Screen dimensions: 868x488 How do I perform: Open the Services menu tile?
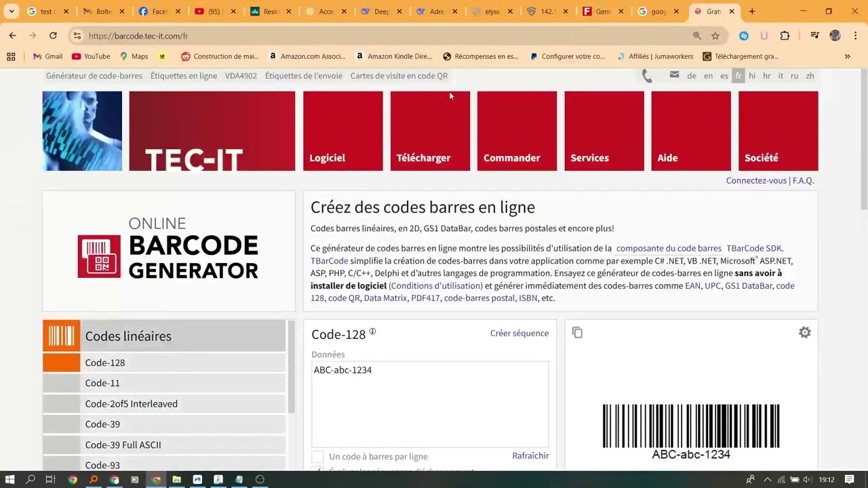tap(604, 131)
